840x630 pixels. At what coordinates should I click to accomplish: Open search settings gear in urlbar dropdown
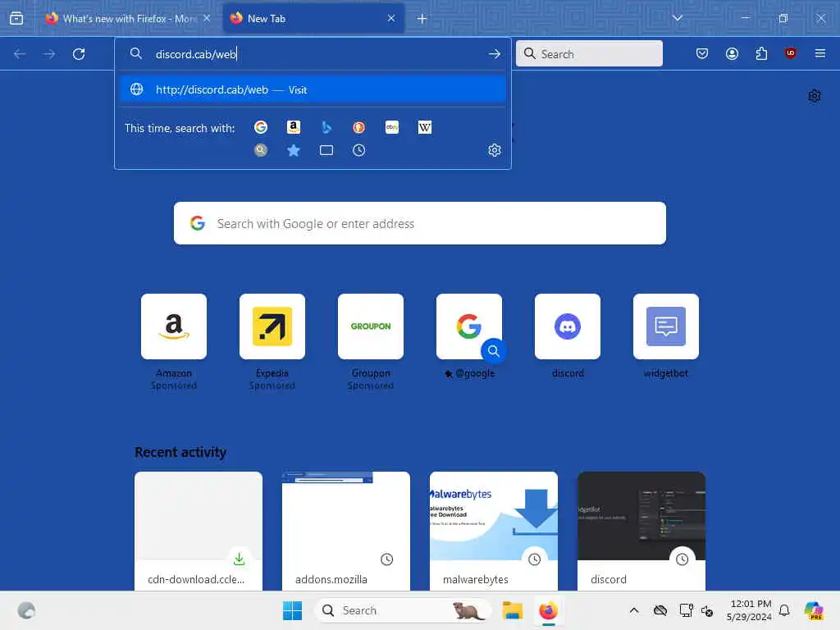(495, 150)
